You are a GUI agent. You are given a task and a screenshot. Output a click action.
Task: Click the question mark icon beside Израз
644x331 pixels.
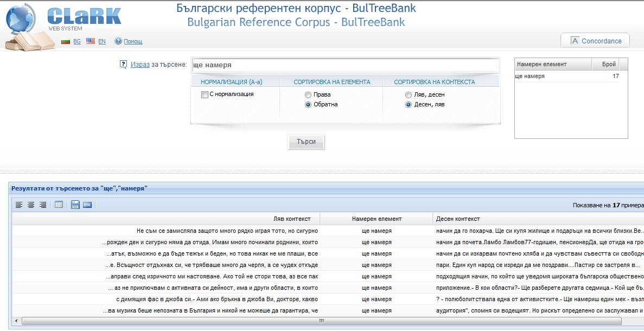(x=123, y=65)
